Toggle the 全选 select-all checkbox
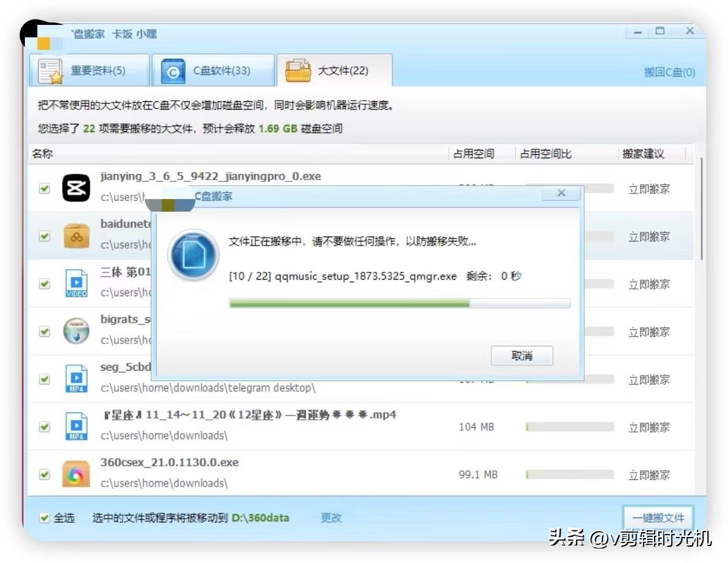This screenshot has height=563, width=728. click(44, 517)
